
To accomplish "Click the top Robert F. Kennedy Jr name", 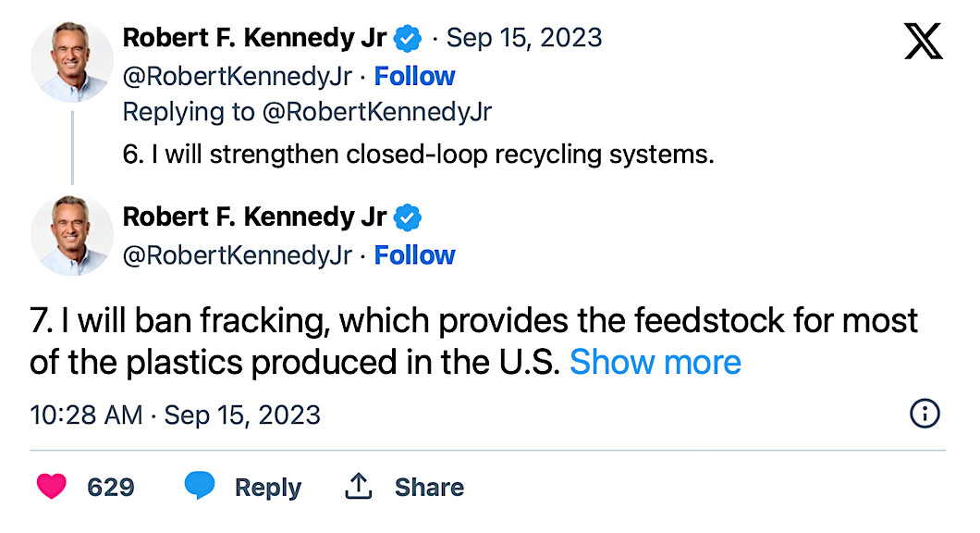I will 254,38.
